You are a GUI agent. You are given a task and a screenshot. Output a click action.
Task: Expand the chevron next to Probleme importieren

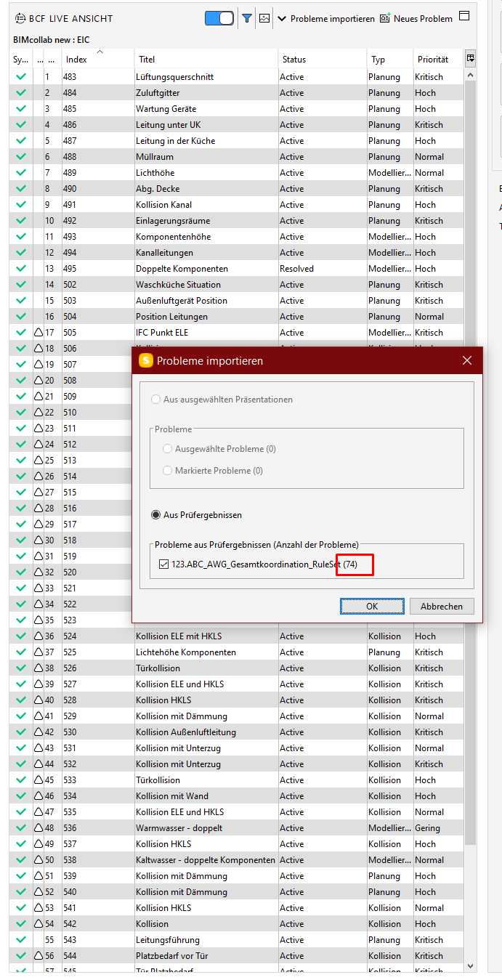tap(283, 18)
